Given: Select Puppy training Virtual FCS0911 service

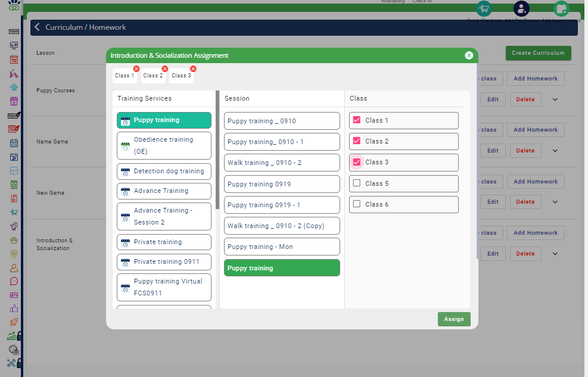Looking at the screenshot, I should pyautogui.click(x=164, y=288).
